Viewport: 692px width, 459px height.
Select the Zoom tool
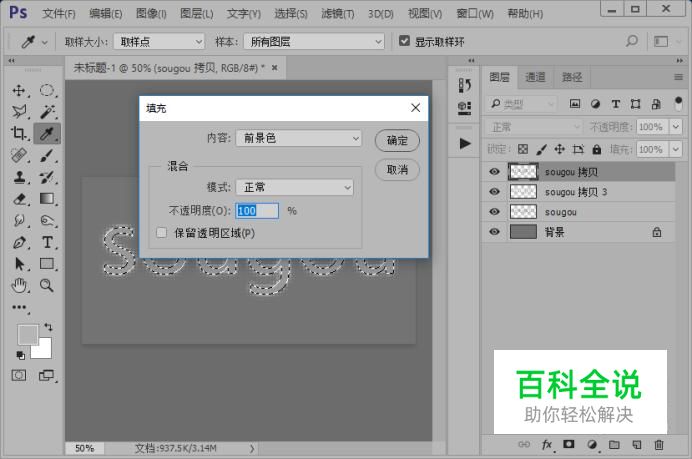(x=47, y=286)
